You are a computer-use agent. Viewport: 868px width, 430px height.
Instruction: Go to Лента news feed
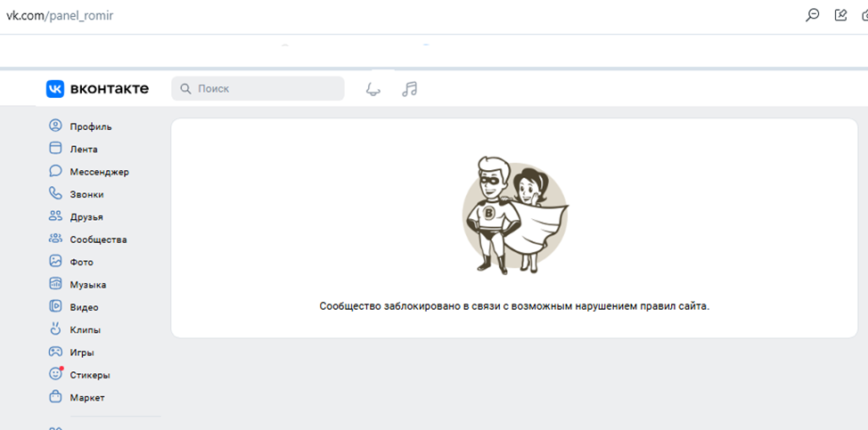pyautogui.click(x=84, y=150)
